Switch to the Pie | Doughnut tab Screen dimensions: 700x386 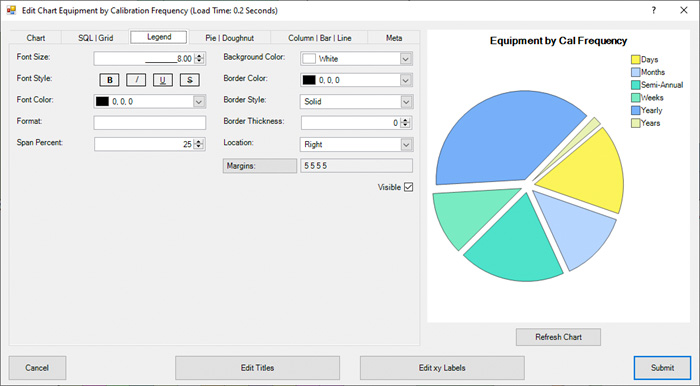229,38
